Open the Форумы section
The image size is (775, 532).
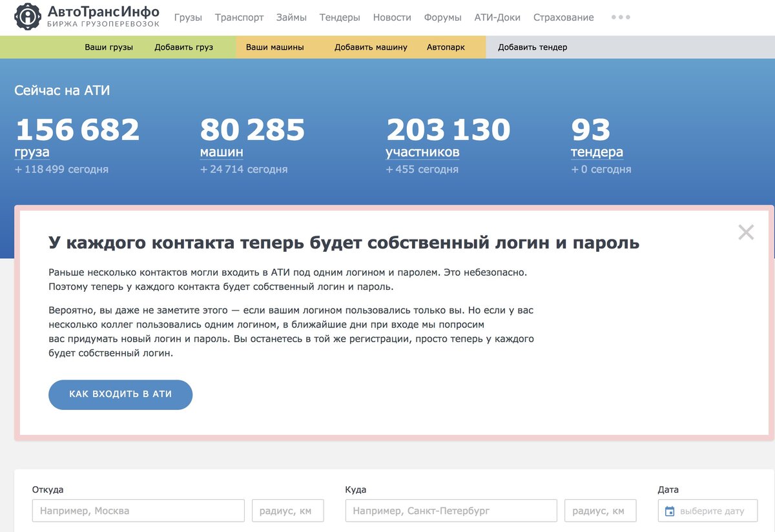click(442, 17)
